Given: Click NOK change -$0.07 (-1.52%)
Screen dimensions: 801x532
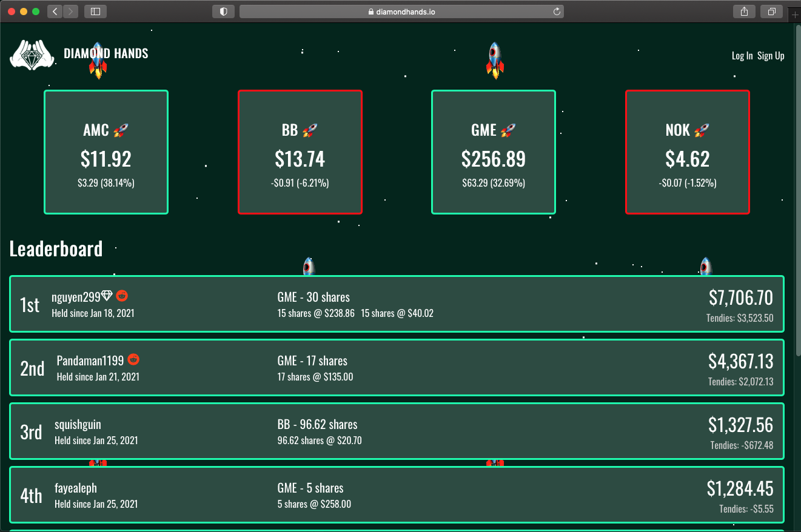Looking at the screenshot, I should point(688,182).
